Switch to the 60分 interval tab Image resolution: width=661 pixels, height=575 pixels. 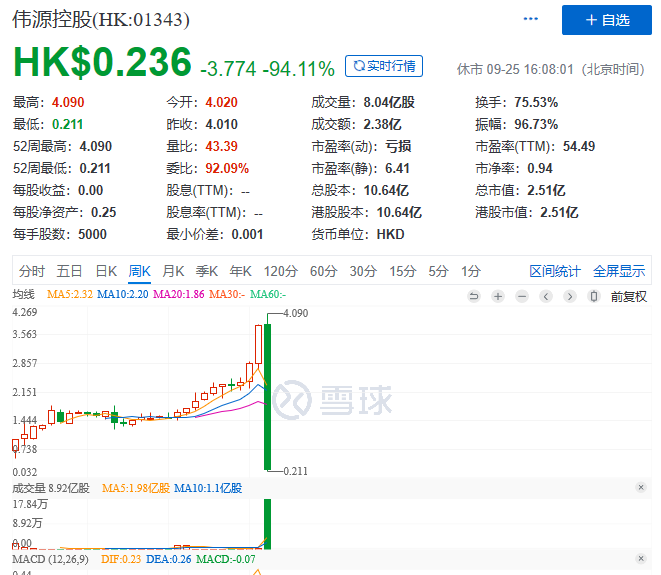(x=323, y=271)
